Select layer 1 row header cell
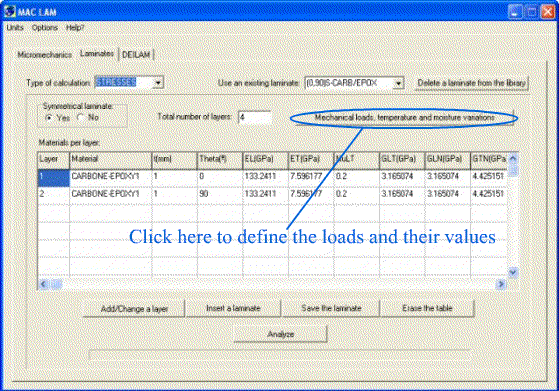559x391 pixels. (x=53, y=178)
